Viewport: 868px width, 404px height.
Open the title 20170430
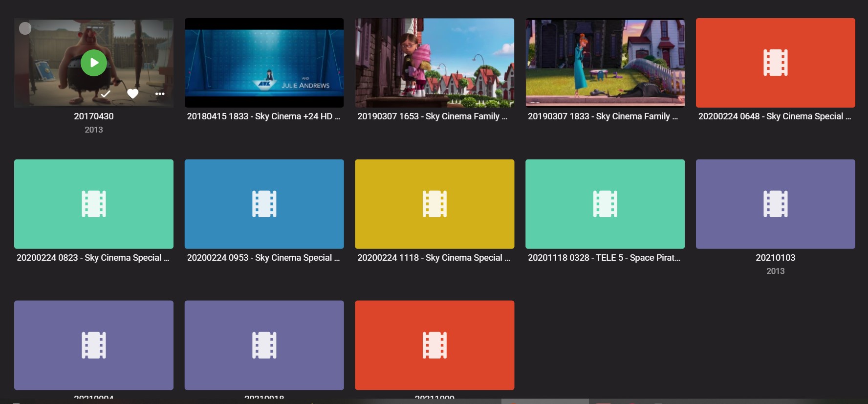(94, 116)
